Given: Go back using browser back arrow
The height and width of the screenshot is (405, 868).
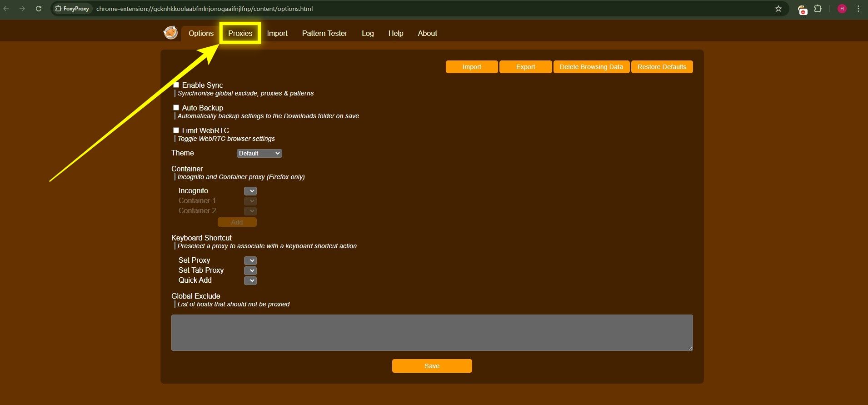Looking at the screenshot, I should click(x=6, y=9).
